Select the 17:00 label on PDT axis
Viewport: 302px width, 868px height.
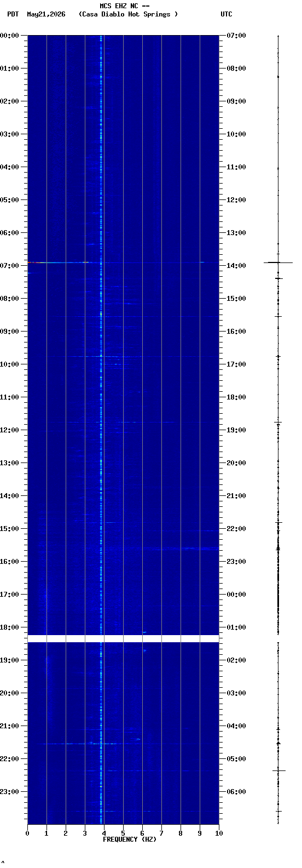click(x=9, y=595)
